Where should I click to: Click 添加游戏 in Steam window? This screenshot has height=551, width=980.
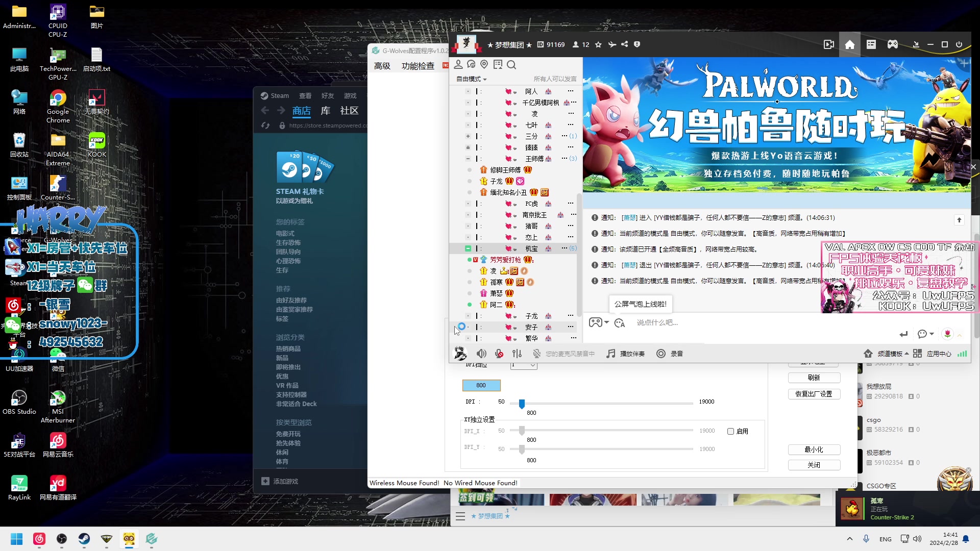click(x=280, y=482)
